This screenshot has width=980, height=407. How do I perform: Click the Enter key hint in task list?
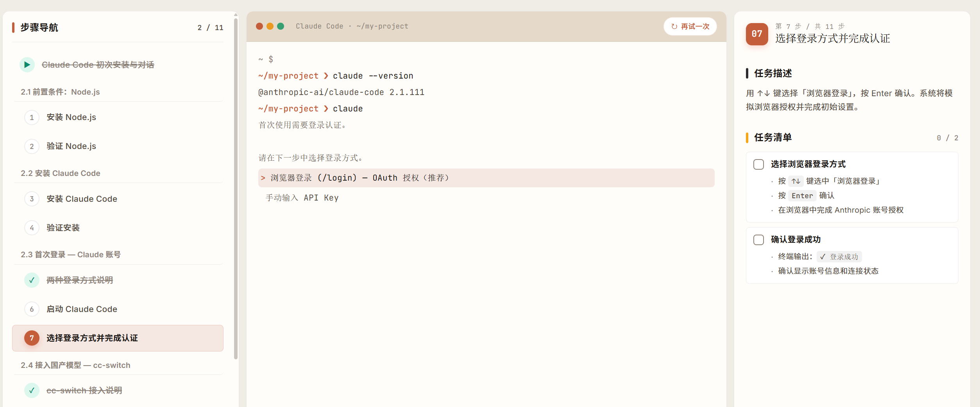click(x=802, y=195)
